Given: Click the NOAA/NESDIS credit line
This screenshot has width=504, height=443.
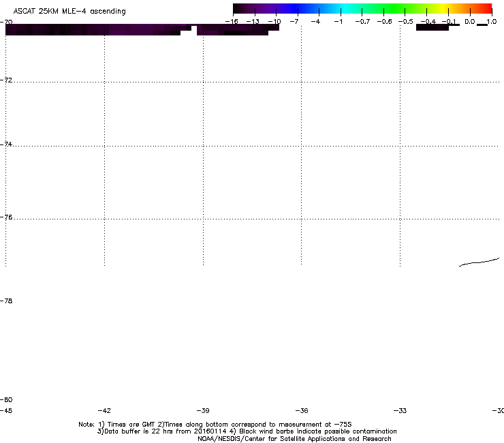Looking at the screenshot, I should (x=294, y=439).
